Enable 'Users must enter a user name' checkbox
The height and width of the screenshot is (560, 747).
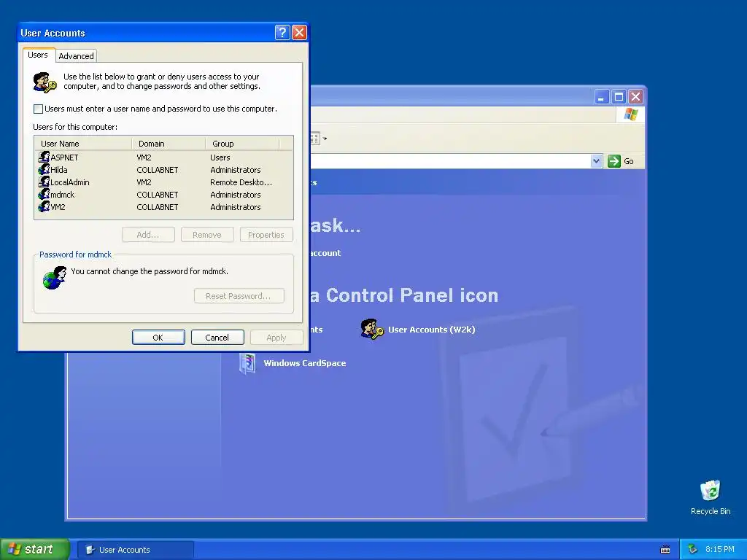click(38, 109)
